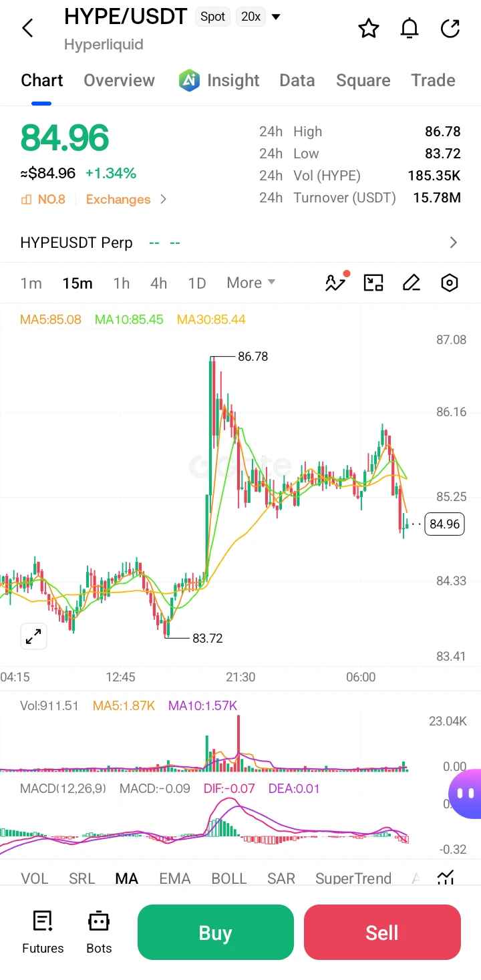Tap 24h Turnover value 15.78M
Screen dimensions: 481x980
pyautogui.click(x=437, y=198)
